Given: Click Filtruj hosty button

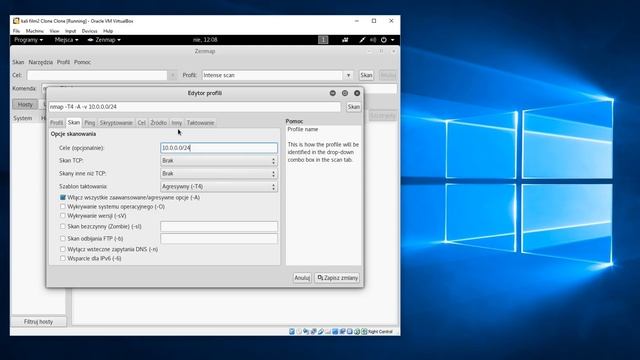Looking at the screenshot, I should (x=38, y=322).
